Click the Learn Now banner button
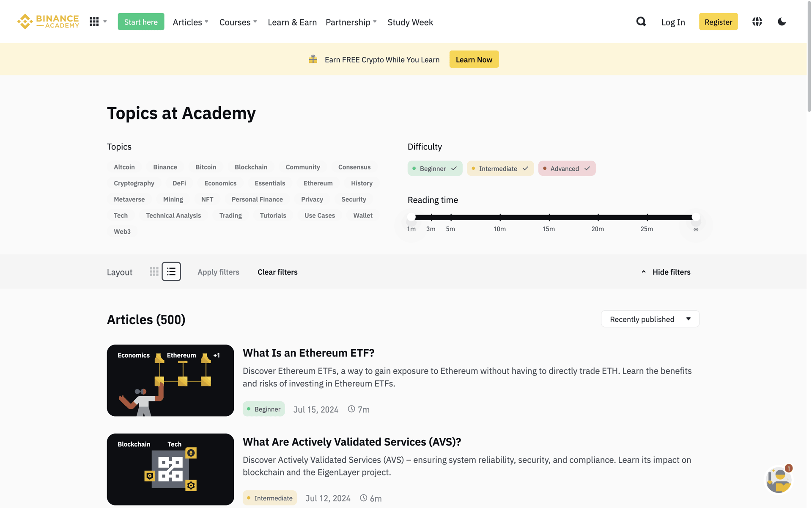 pyautogui.click(x=474, y=59)
